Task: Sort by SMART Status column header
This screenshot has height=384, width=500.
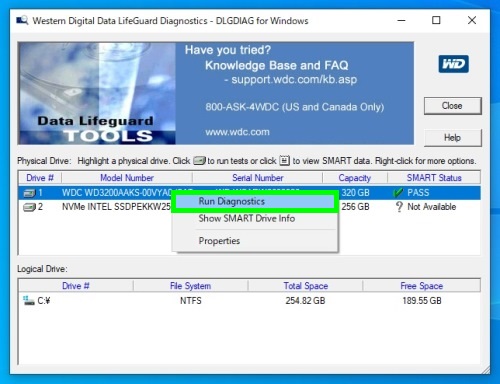Action: pyautogui.click(x=434, y=178)
